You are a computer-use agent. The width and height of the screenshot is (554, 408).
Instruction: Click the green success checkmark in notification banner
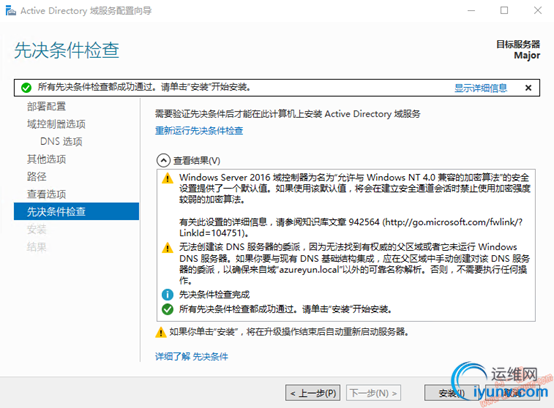click(x=26, y=88)
